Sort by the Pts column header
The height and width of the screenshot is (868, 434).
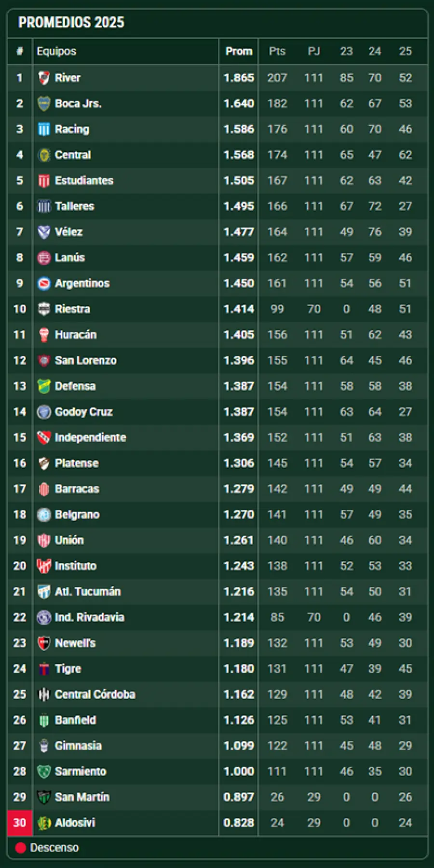[277, 51]
